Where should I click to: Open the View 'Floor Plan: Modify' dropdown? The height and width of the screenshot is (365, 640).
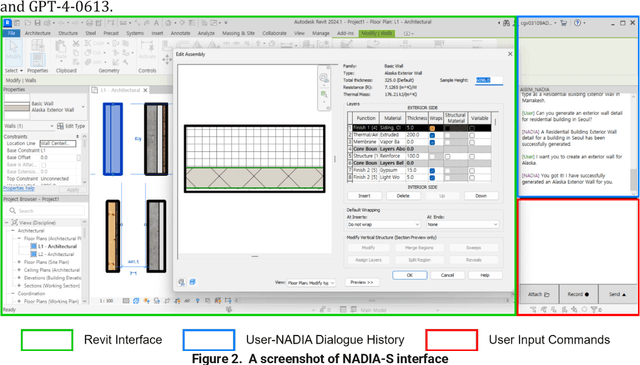[311, 283]
